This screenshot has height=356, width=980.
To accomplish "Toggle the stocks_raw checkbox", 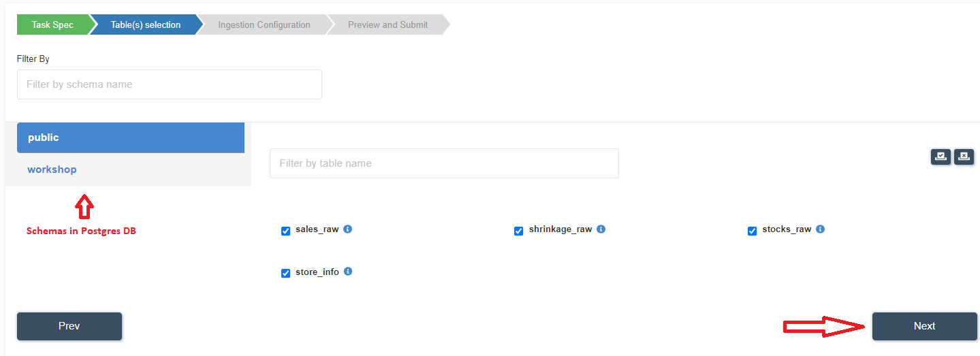I will 753,231.
